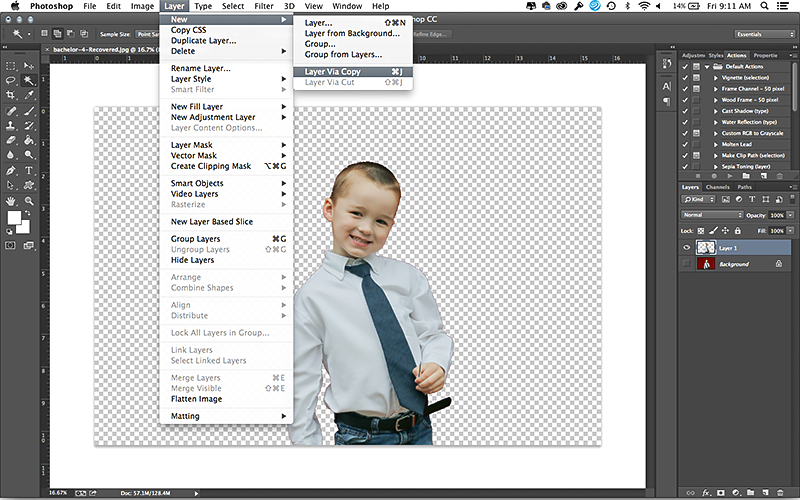Viewport: 800px width, 500px height.
Task: Switch to the Paths tab
Action: 745,187
